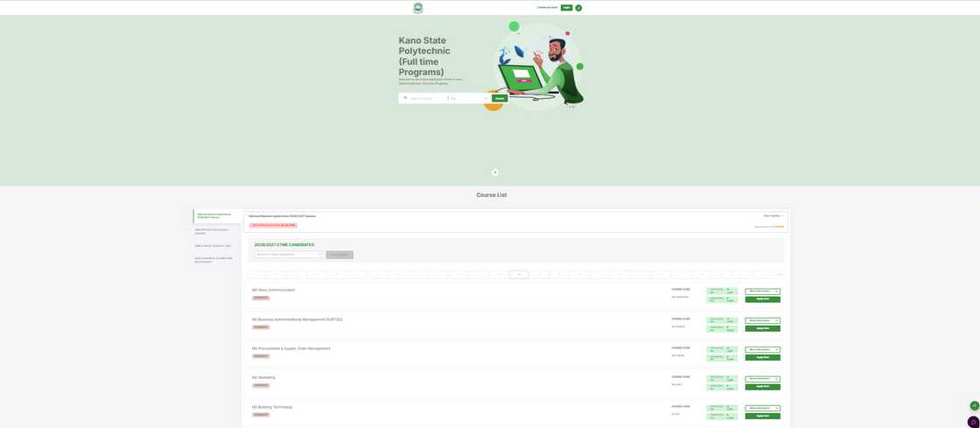Open the UTME candidates department dropdown

click(x=289, y=255)
